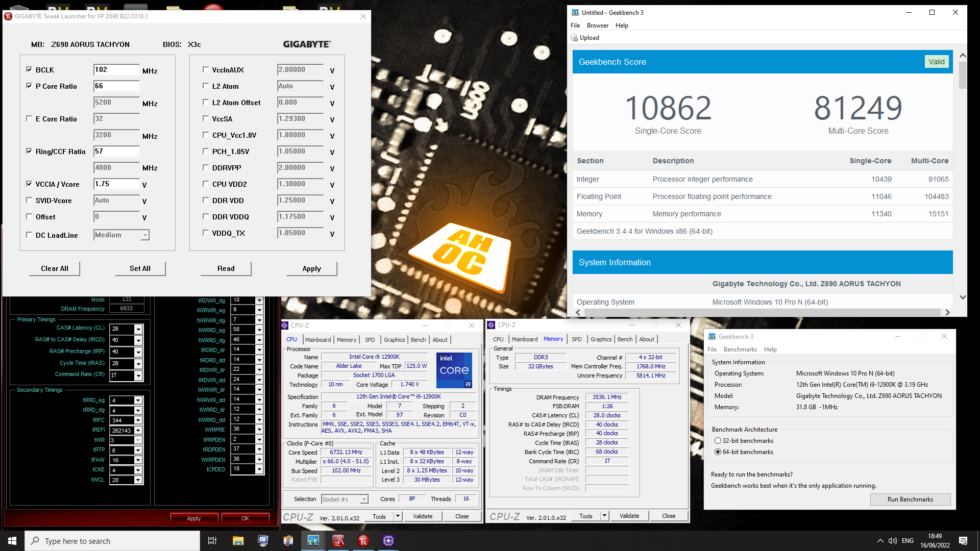Open the CAS# Latency (CL) dropdown arrow
980x551 pixels.
(x=138, y=329)
